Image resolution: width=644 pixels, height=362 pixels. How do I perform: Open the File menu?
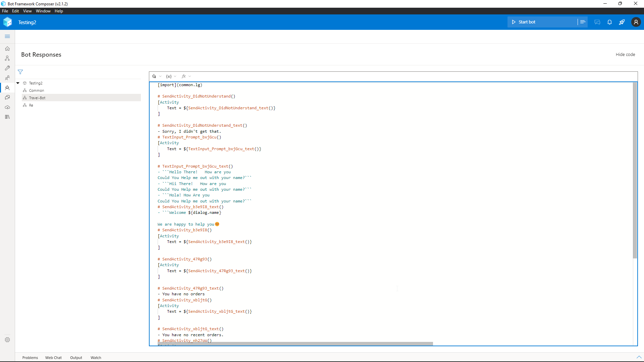pos(5,11)
